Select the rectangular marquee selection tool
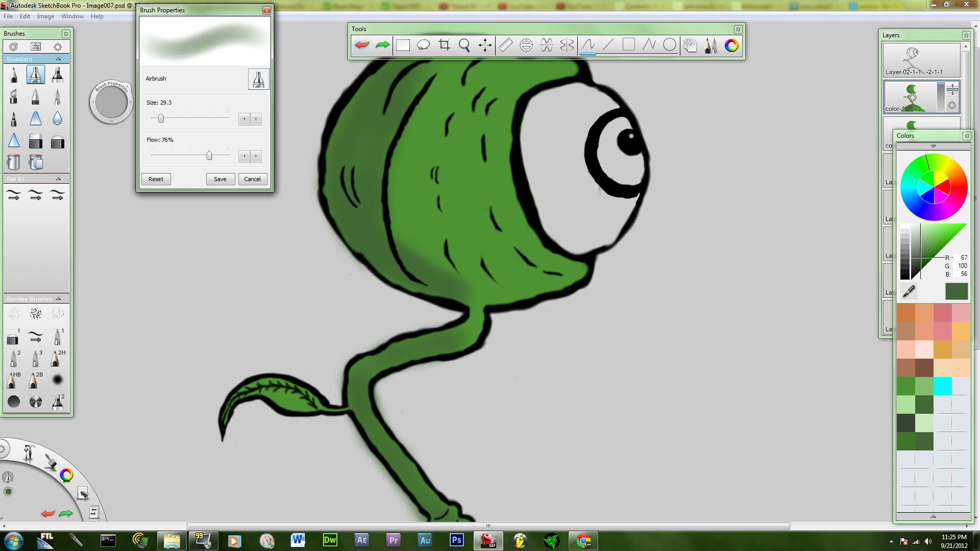 (x=403, y=45)
